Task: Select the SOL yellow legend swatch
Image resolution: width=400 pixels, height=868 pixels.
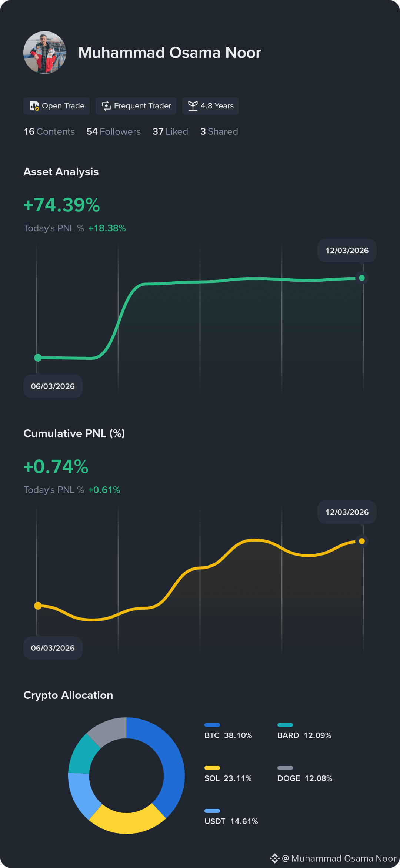Action: [212, 768]
